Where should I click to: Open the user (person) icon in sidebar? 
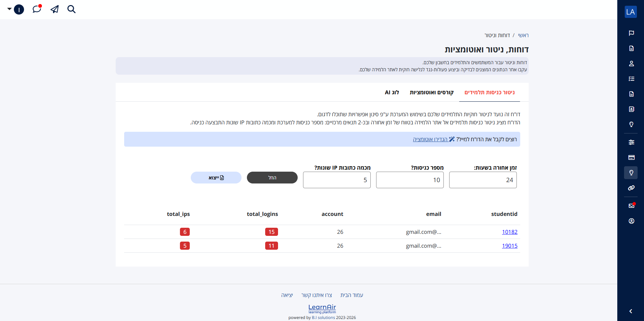click(631, 64)
